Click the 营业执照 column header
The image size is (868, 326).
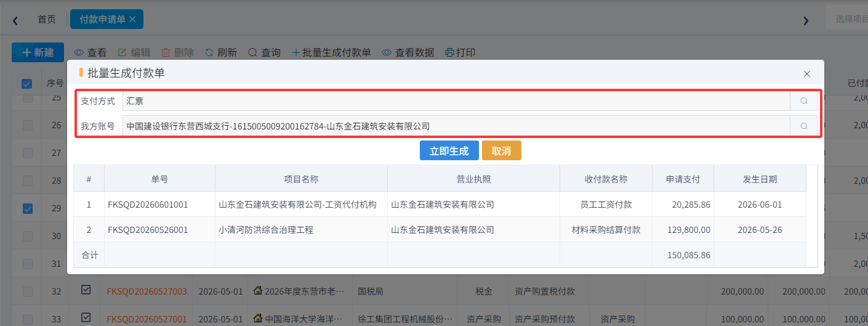click(x=473, y=179)
